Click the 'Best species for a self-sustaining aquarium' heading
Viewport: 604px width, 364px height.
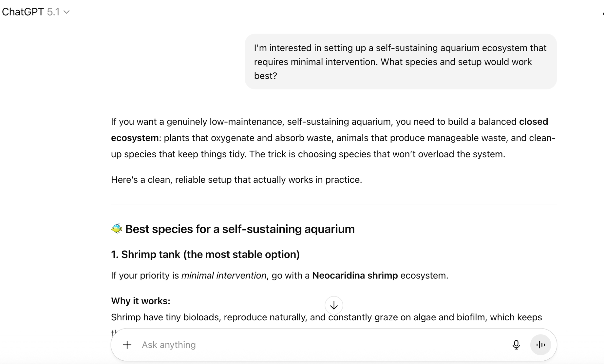click(239, 229)
